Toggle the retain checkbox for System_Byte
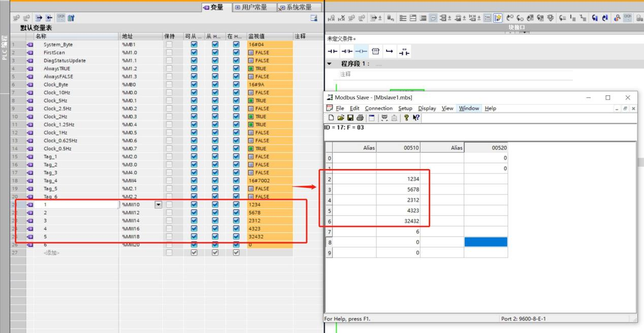The width and height of the screenshot is (644, 333). [169, 45]
